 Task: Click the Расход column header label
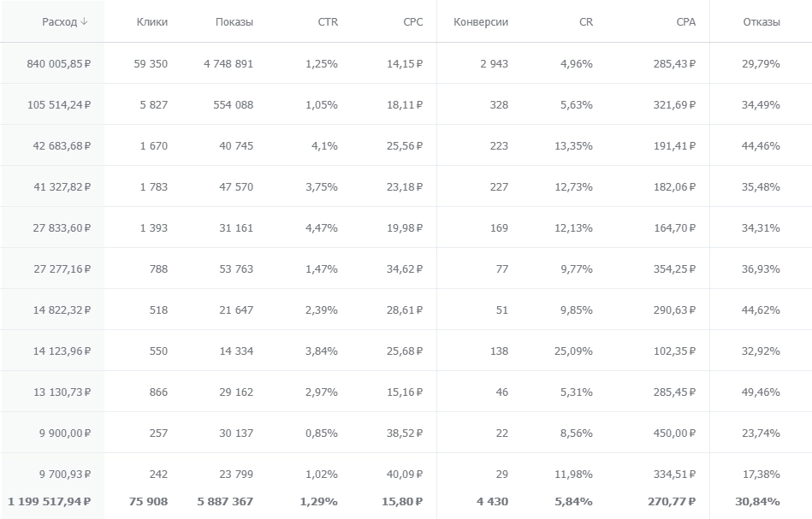59,22
